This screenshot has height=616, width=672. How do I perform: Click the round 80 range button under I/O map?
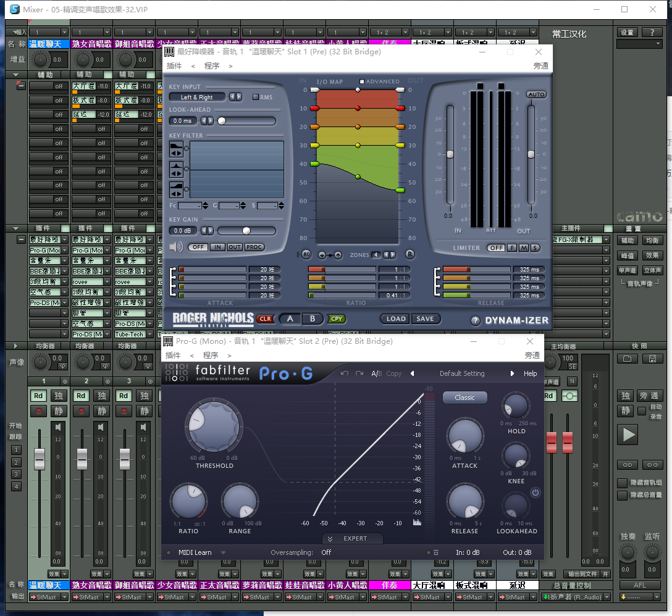pos(306,254)
